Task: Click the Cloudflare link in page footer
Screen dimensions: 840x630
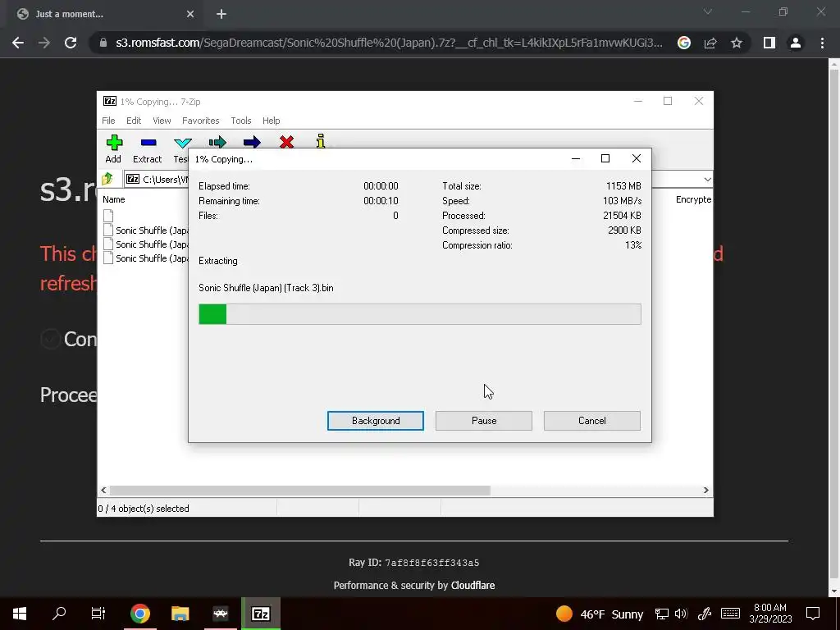Action: [x=473, y=586]
